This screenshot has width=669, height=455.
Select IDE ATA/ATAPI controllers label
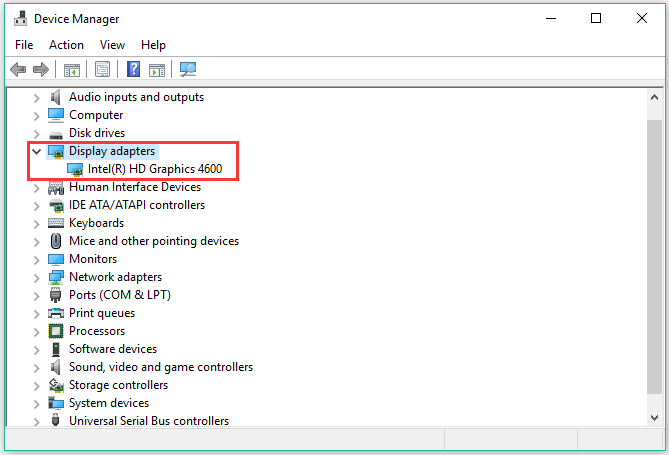click(137, 205)
